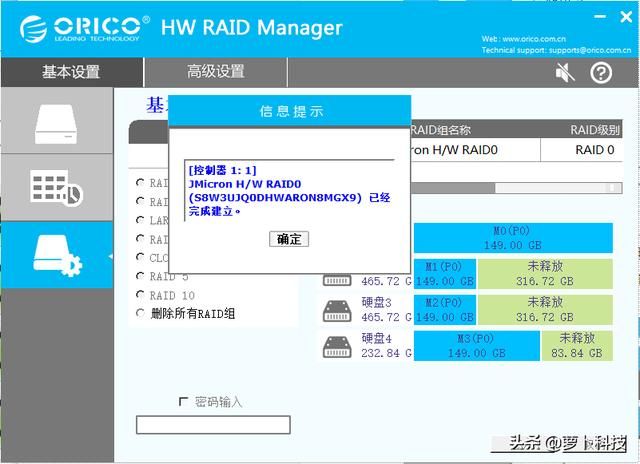Image resolution: width=640 pixels, height=464 pixels.
Task: Click the supports@orico.com.cn support email
Action: [590, 50]
